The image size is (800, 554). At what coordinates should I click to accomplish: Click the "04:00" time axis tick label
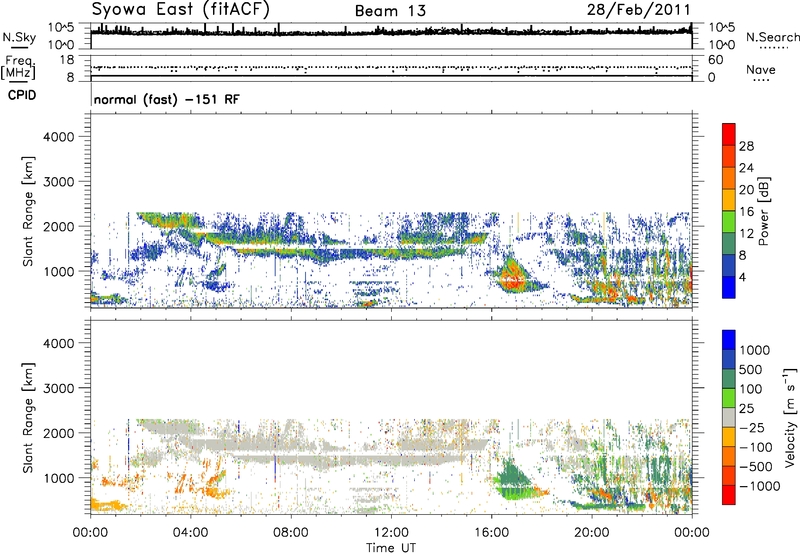tap(191, 533)
